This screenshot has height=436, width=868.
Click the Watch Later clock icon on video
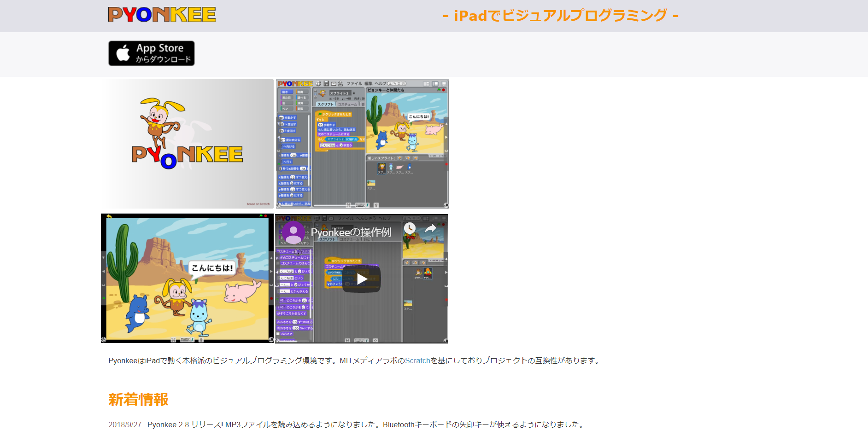[x=410, y=228]
